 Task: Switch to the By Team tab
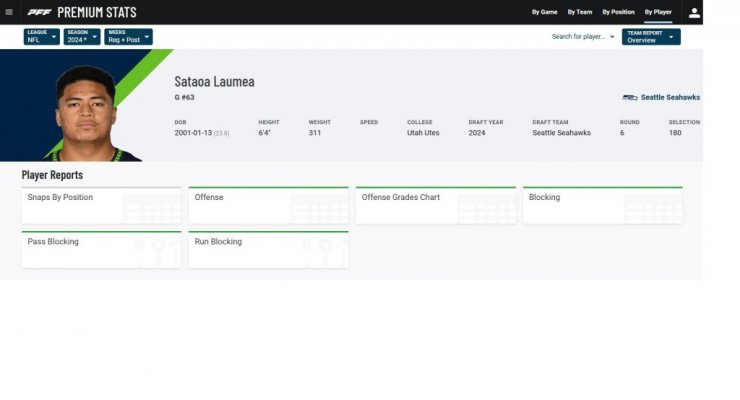point(580,12)
